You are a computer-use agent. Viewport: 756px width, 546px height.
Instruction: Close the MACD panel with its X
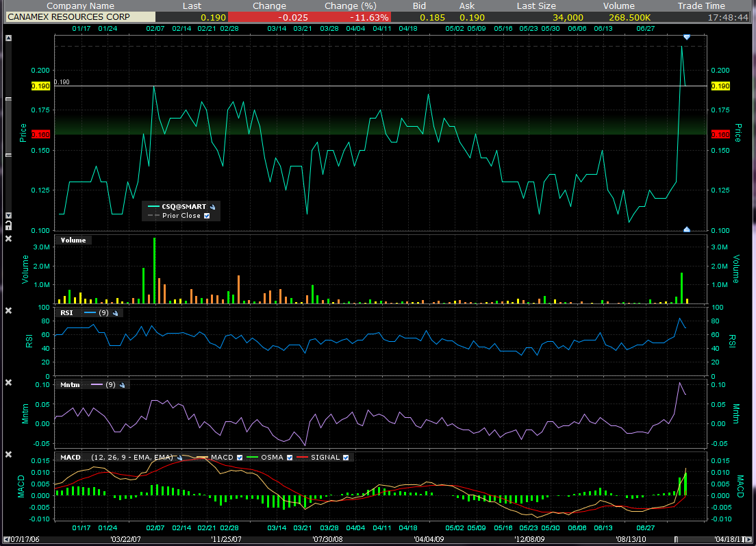click(x=8, y=454)
